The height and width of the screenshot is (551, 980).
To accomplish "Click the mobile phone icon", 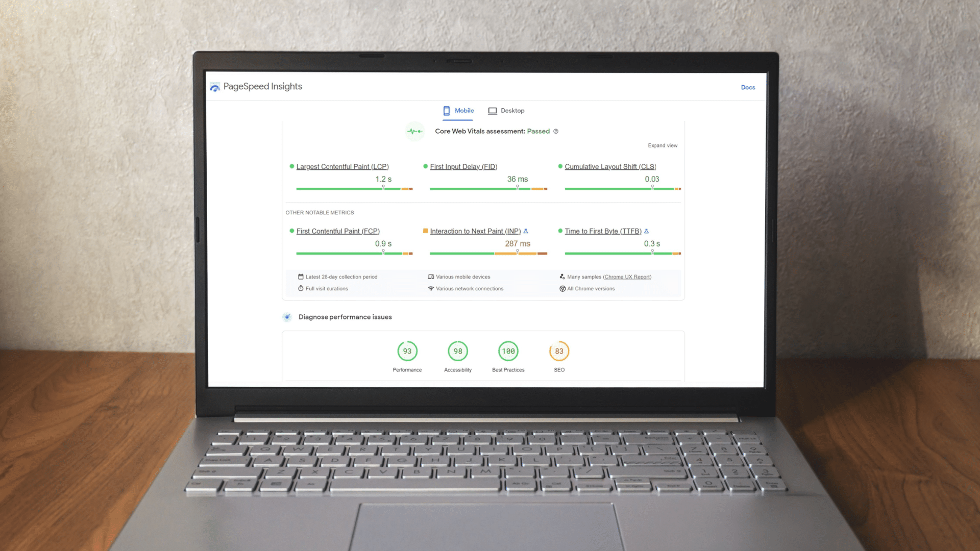I will point(447,111).
